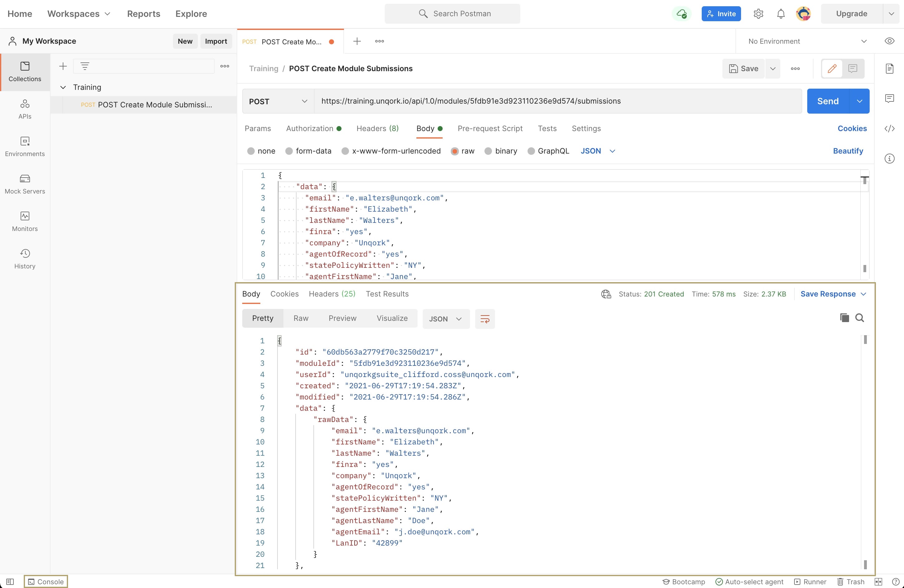Click the environment quick look eye icon
This screenshot has width=904, height=588.
click(x=889, y=41)
